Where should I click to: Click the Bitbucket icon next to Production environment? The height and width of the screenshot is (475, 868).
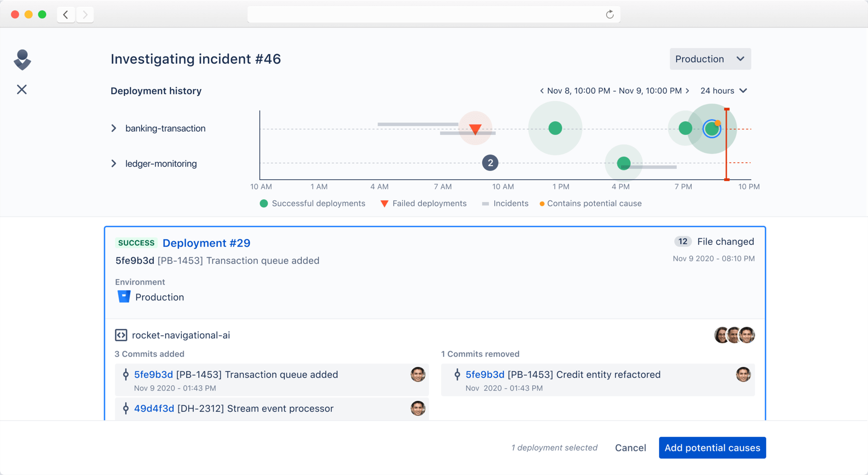(124, 297)
